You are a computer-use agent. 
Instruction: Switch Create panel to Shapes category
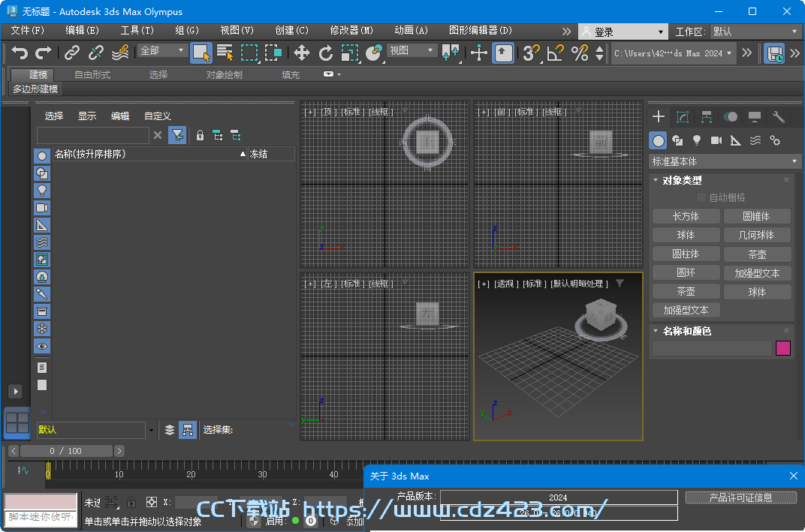tap(677, 140)
